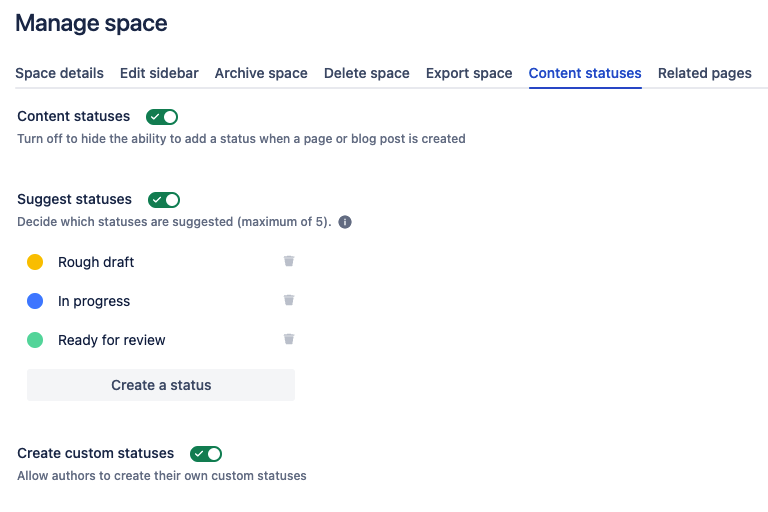Disable the Suggest statuses toggle

pos(164,200)
